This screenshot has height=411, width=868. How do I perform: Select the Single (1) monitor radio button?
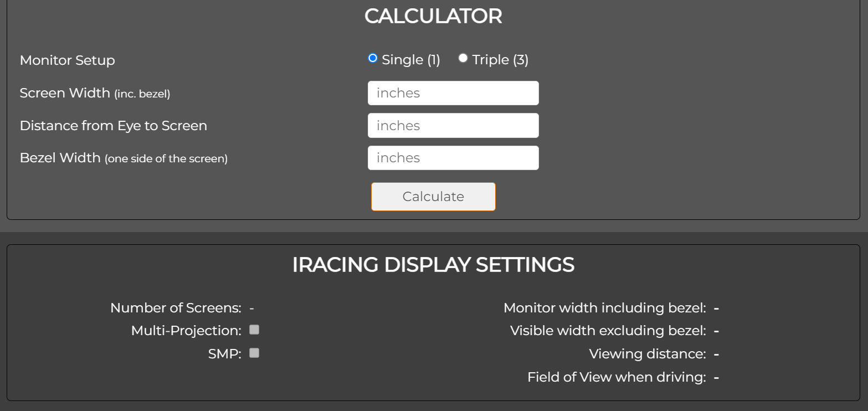[x=373, y=58]
